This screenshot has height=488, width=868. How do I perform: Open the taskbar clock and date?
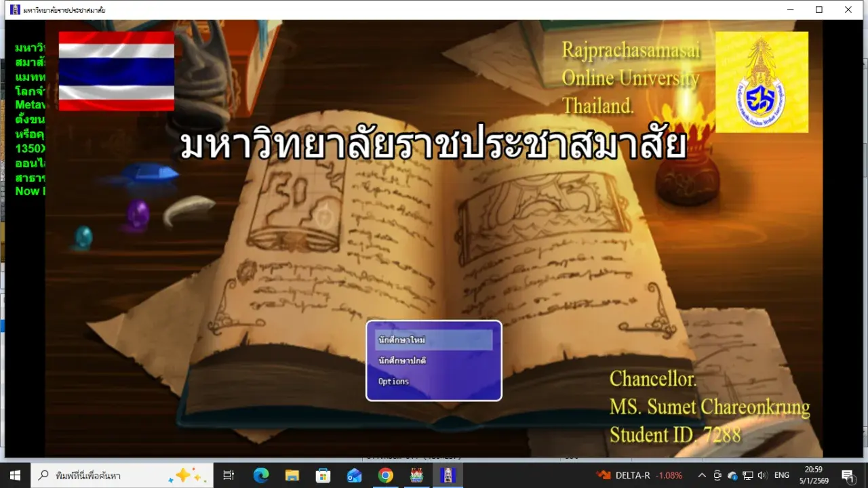[814, 475]
